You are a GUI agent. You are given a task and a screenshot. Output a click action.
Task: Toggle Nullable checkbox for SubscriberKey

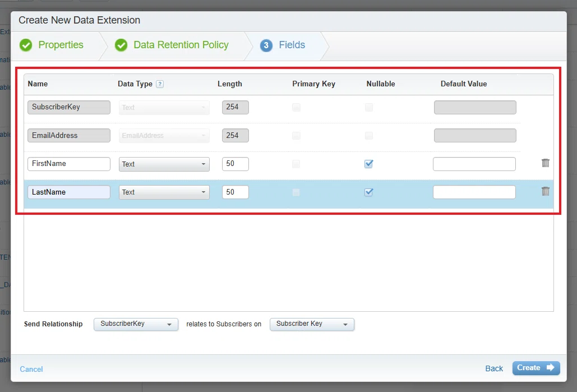pyautogui.click(x=369, y=107)
